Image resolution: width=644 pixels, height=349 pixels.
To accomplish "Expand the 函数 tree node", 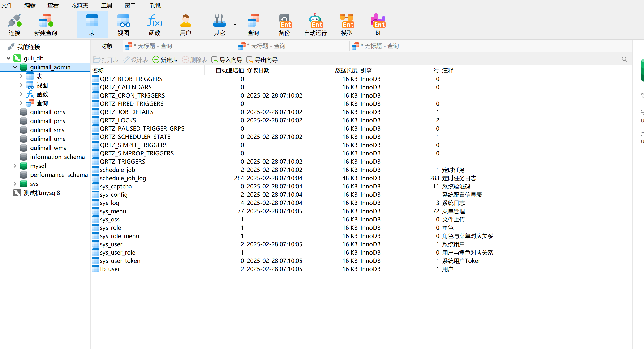I will pyautogui.click(x=21, y=94).
